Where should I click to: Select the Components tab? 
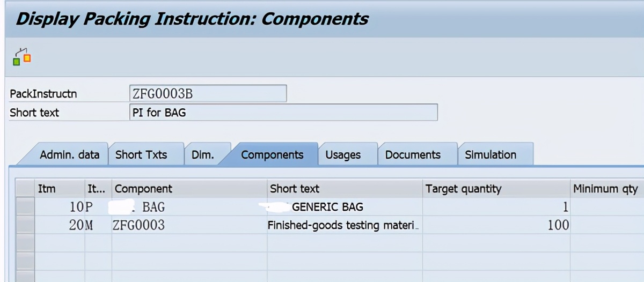tap(272, 155)
